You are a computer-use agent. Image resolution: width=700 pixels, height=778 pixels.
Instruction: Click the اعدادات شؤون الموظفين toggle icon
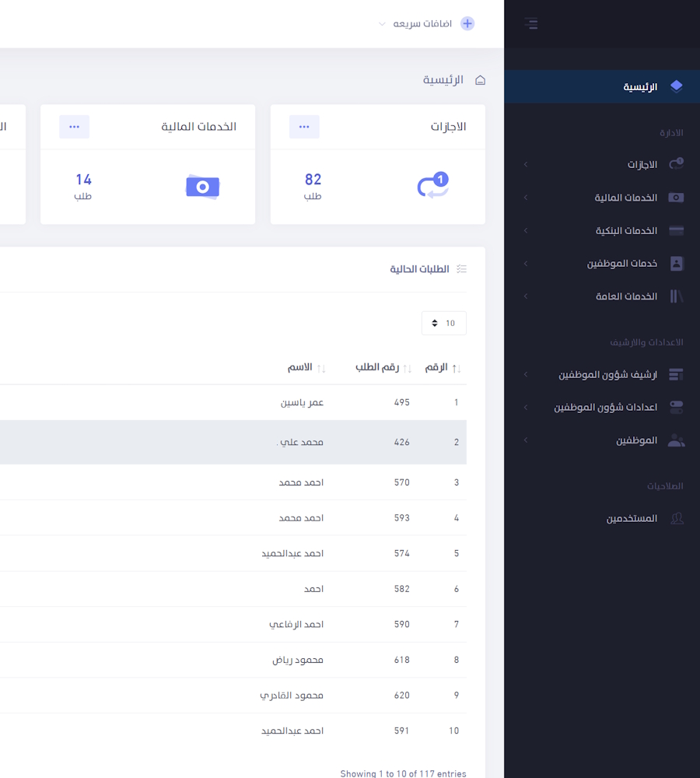(676, 408)
